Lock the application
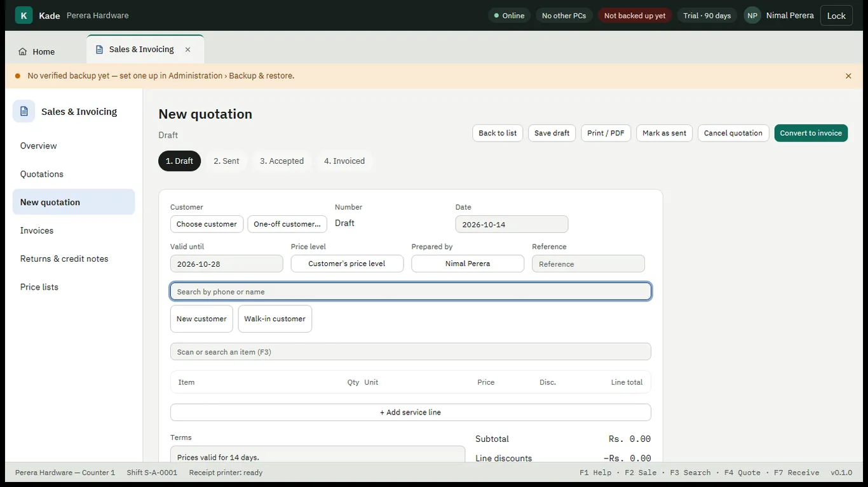The height and width of the screenshot is (487, 868). [836, 15]
